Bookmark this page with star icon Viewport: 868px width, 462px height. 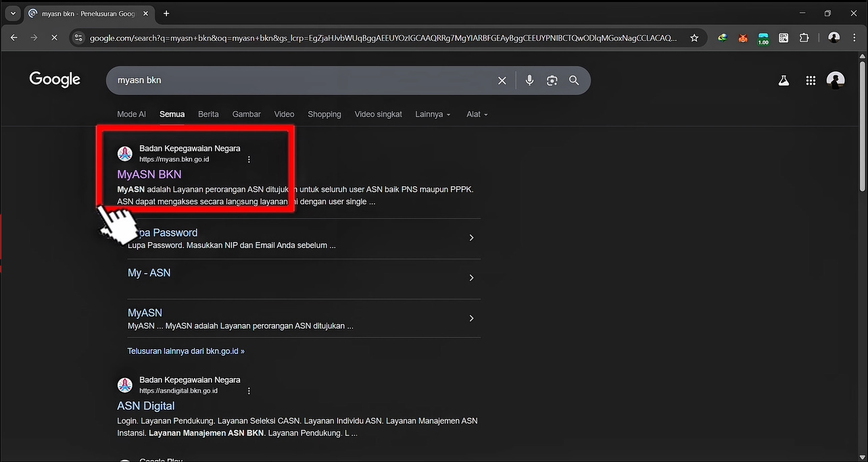coord(694,38)
